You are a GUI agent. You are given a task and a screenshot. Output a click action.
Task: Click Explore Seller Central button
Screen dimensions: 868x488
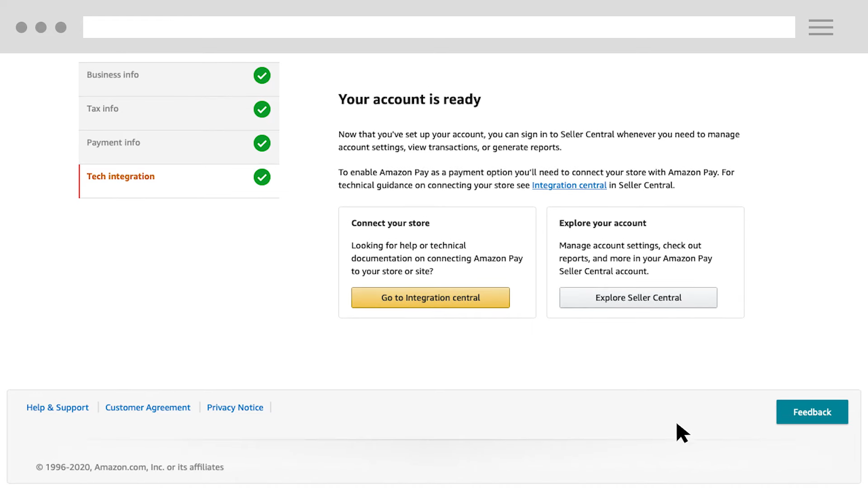point(639,298)
